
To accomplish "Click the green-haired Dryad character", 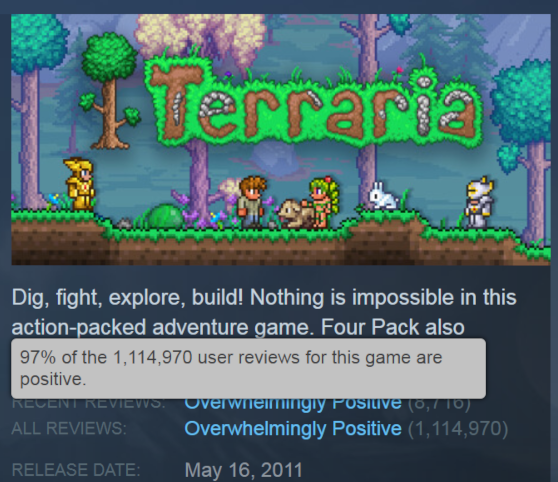I will pos(323,202).
